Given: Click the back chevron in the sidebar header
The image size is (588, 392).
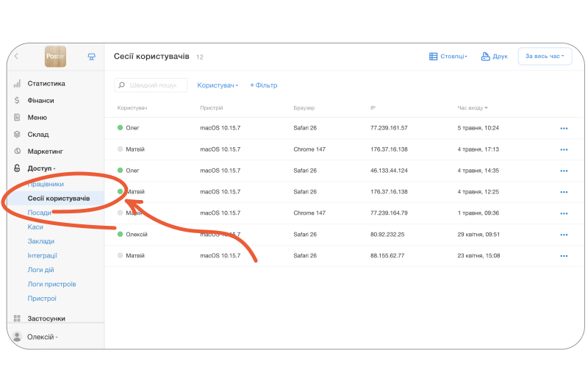Looking at the screenshot, I should (x=16, y=57).
